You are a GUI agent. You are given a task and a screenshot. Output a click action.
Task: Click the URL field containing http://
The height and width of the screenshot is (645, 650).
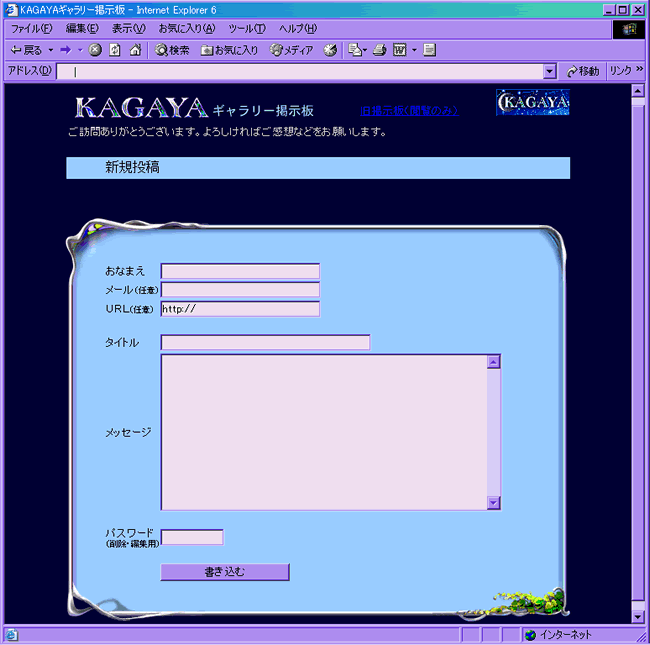click(240, 309)
